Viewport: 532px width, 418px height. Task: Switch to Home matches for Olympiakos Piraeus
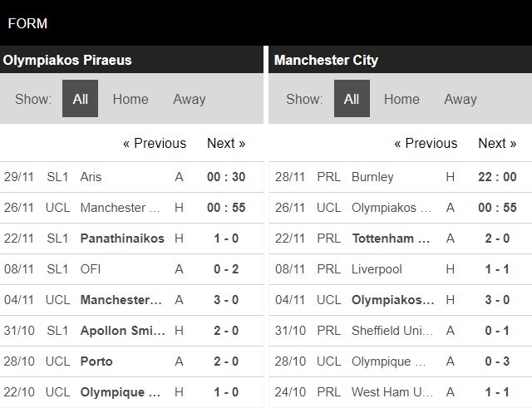131,99
